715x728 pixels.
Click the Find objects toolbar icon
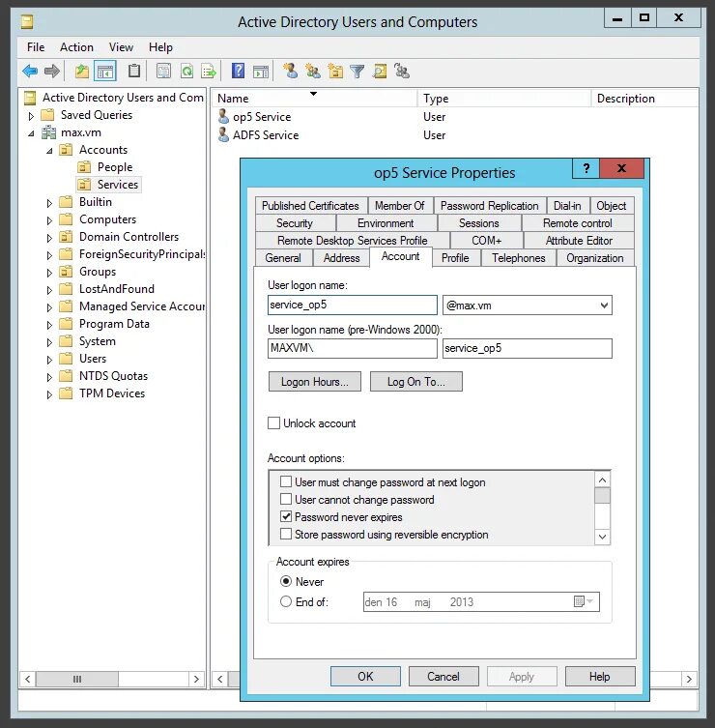(x=380, y=71)
